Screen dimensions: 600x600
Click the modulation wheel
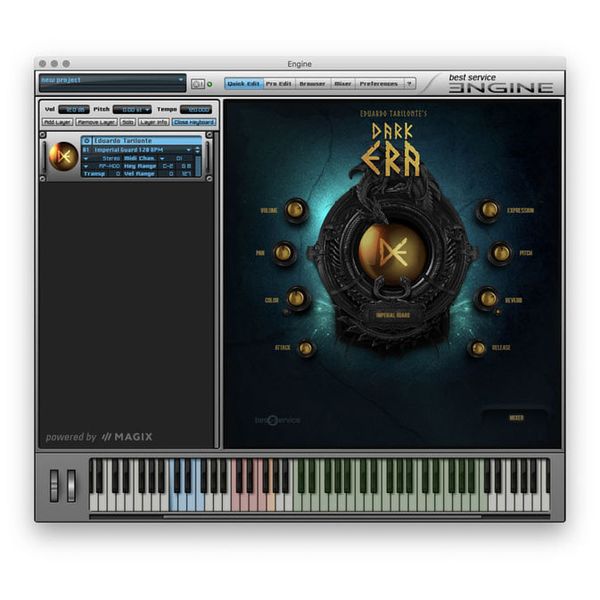pos(71,485)
